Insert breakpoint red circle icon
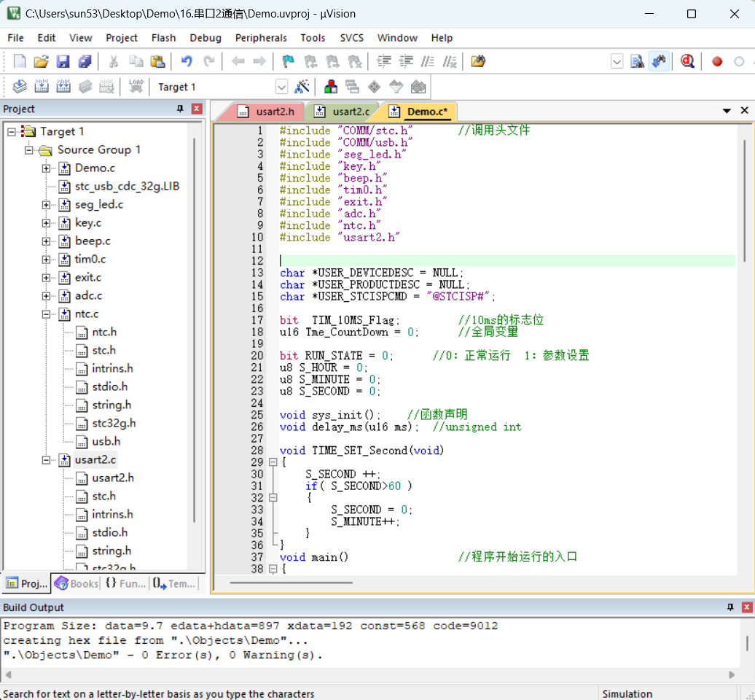The width and height of the screenshot is (755, 700). pyautogui.click(x=717, y=62)
